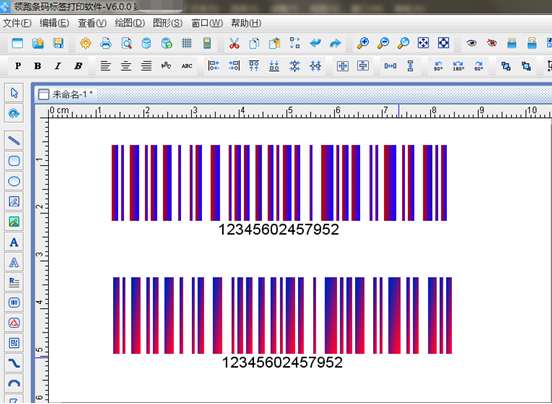Click the plain magnifier icon without a sign
This screenshot has height=404, width=552.
click(x=403, y=43)
